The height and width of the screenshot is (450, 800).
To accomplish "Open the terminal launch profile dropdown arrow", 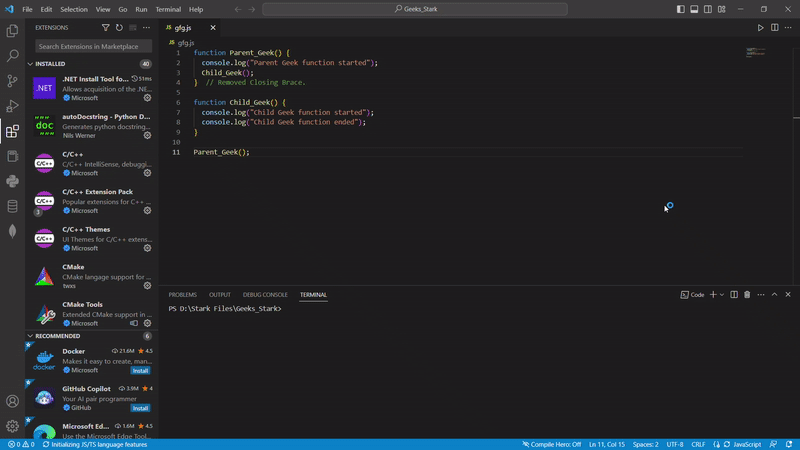I will click(722, 294).
